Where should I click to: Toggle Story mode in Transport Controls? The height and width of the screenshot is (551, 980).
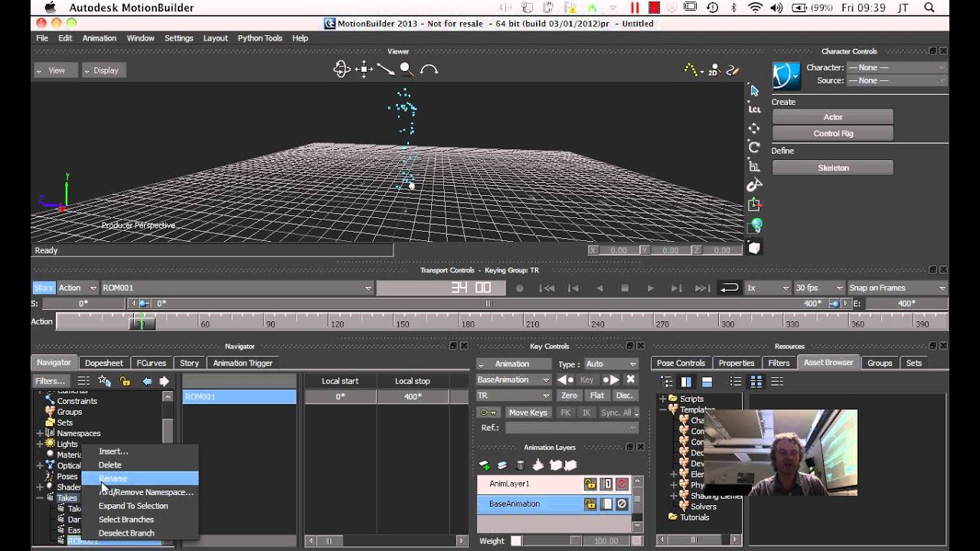coord(44,288)
